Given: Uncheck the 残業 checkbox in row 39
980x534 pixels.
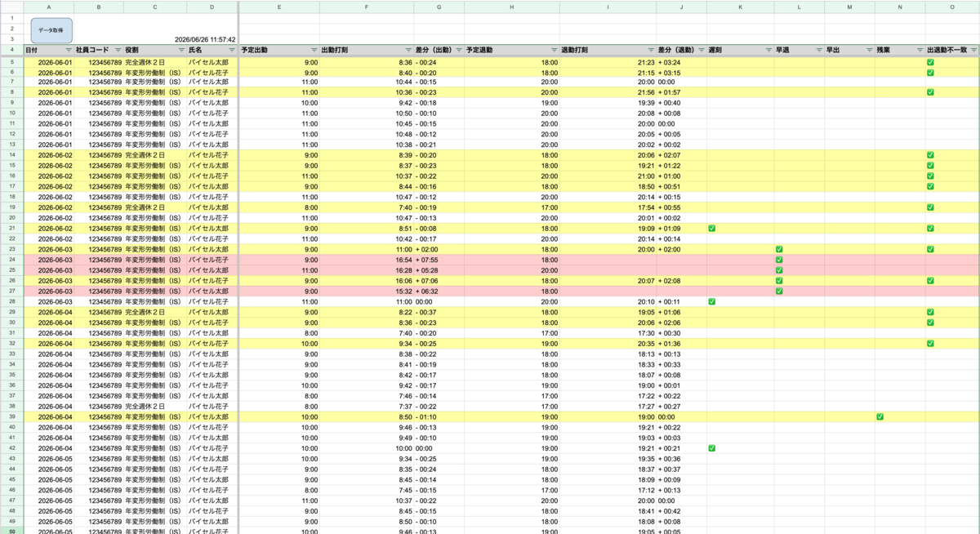Looking at the screenshot, I should click(x=880, y=416).
